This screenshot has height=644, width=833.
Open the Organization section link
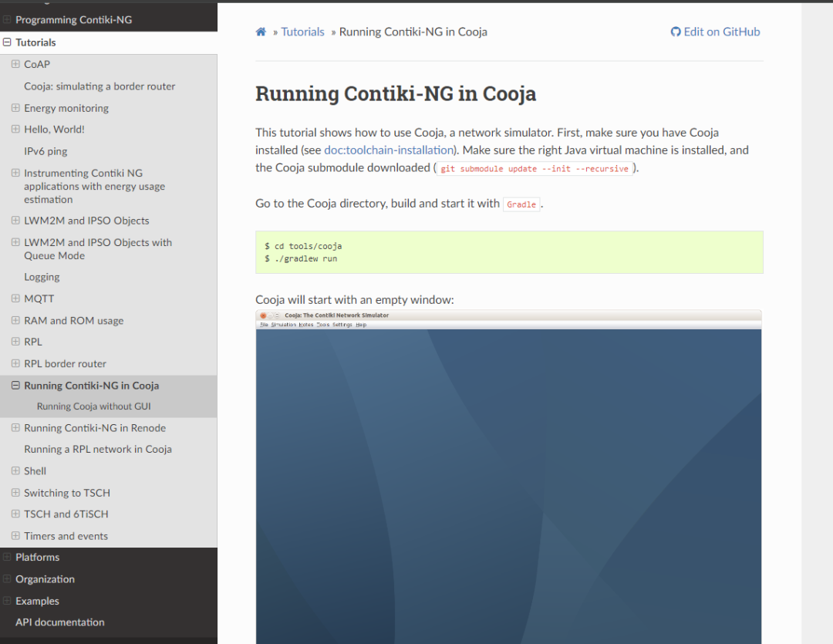click(x=46, y=579)
